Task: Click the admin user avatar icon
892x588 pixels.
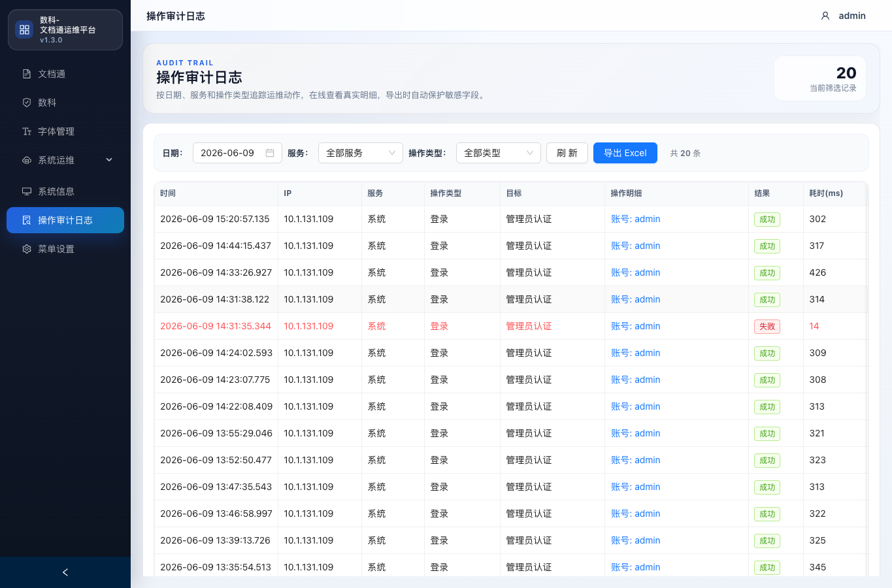Action: pyautogui.click(x=825, y=16)
